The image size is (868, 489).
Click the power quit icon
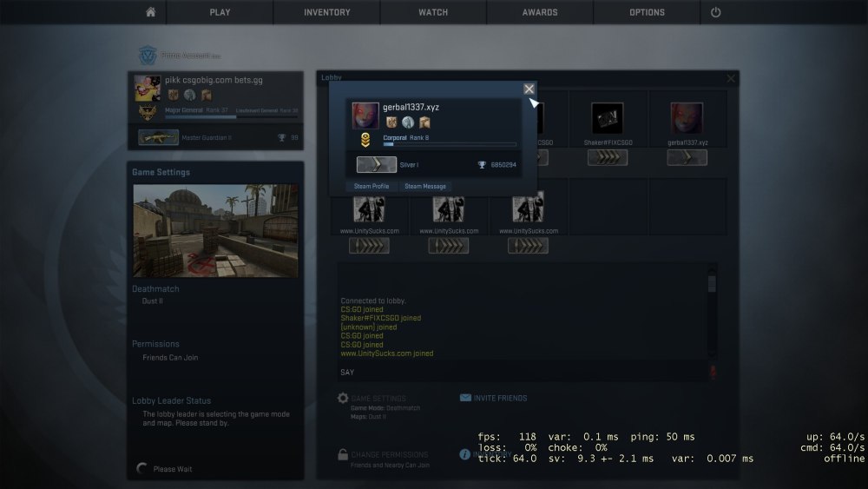tap(716, 12)
